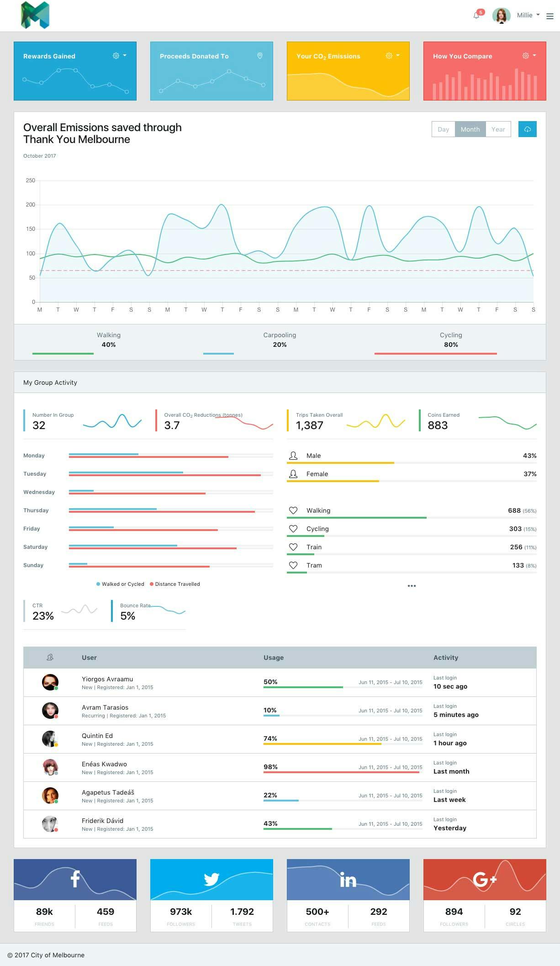The image size is (560, 966).
Task: Click Enéas Kwadwo's avatar
Action: point(50,767)
